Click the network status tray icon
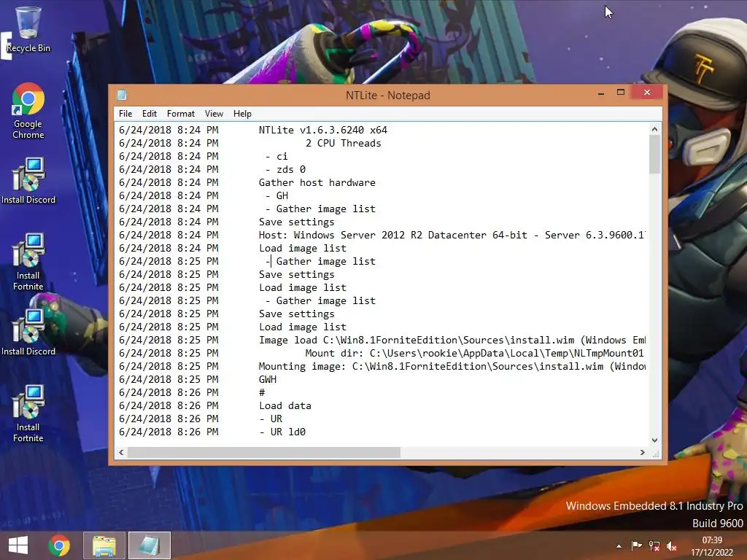This screenshot has height=560, width=747. point(654,546)
